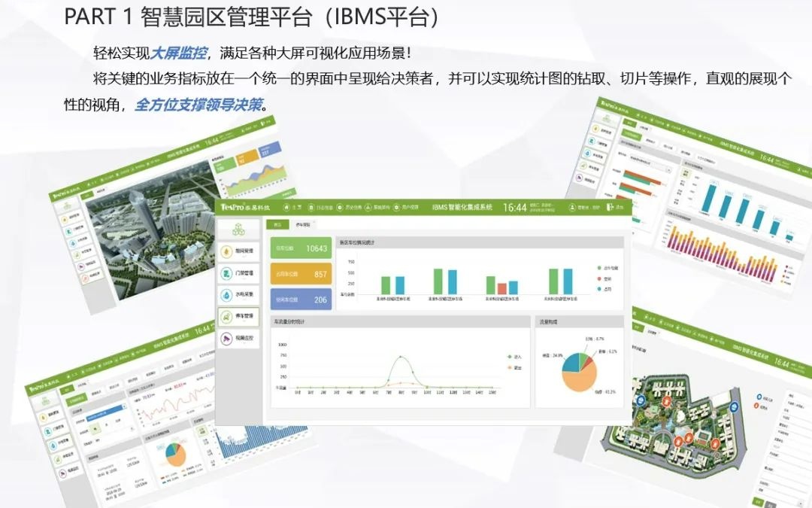Image resolution: width=812 pixels, height=508 pixels.
Task: Open the log information icon in center header
Action: [311, 208]
